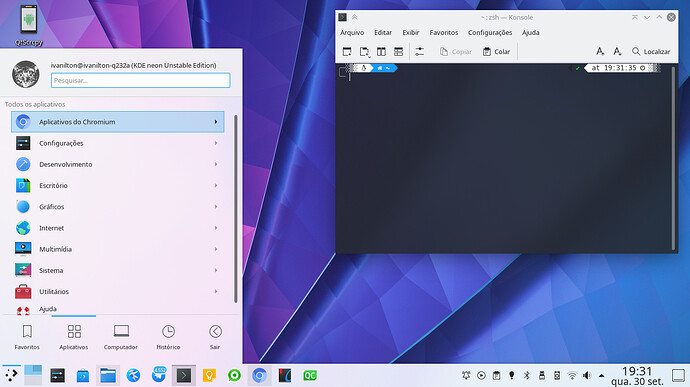Viewport: 690px width, 387px height.
Task: Open Konsole profile settings sliders icon
Action: (x=419, y=52)
